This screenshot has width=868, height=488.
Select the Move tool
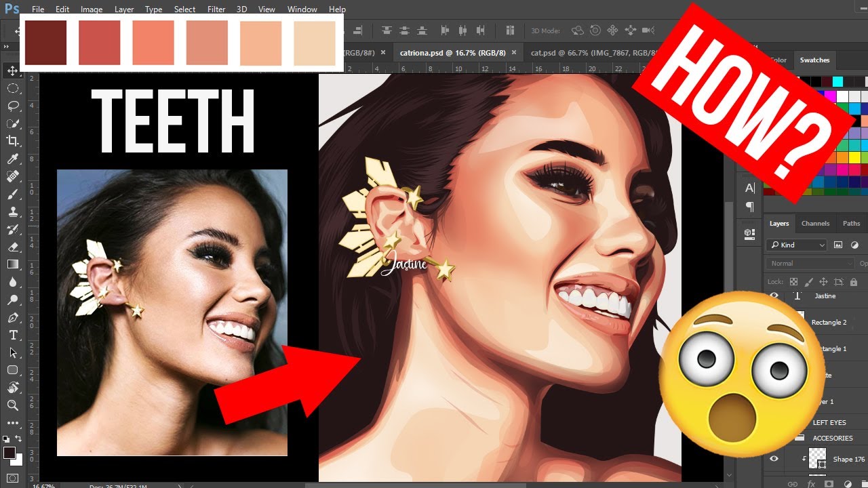12,70
